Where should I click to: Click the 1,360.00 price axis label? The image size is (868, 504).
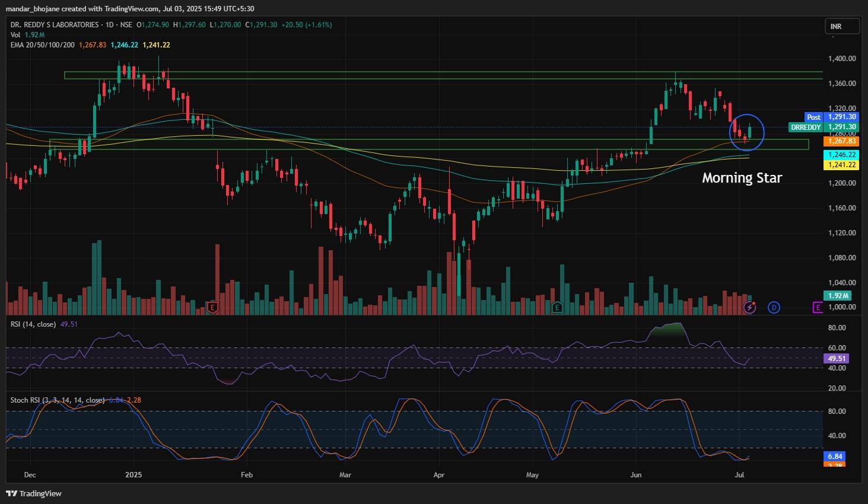pos(842,84)
